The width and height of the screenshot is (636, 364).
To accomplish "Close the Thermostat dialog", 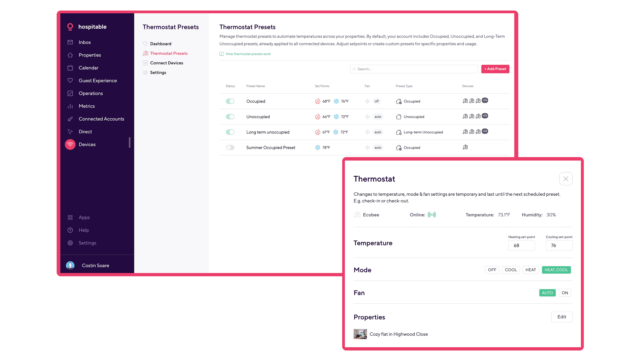I will tap(566, 179).
